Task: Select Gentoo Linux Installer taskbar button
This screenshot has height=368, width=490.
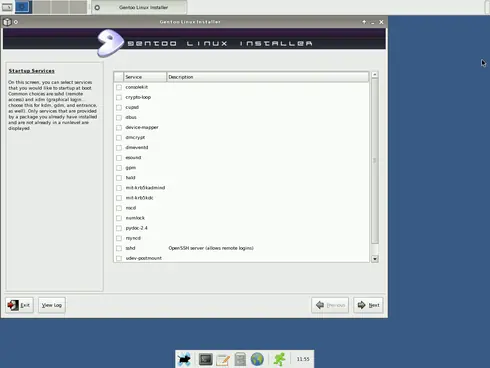Action: click(x=139, y=7)
